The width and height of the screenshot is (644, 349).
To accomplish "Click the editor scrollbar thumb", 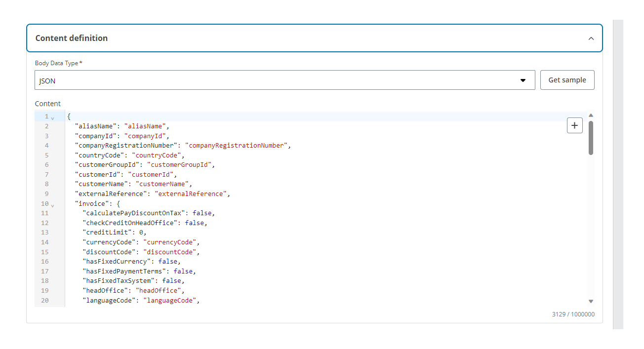I will pyautogui.click(x=591, y=138).
